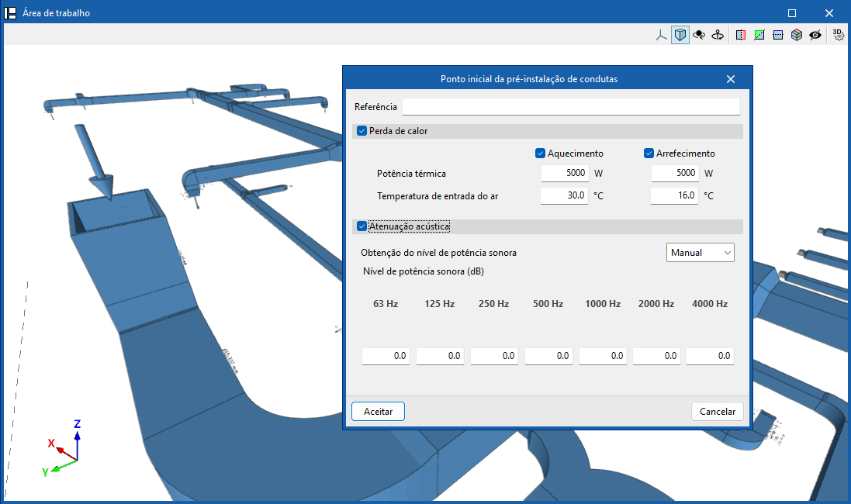Click the Referência text field

click(x=571, y=107)
